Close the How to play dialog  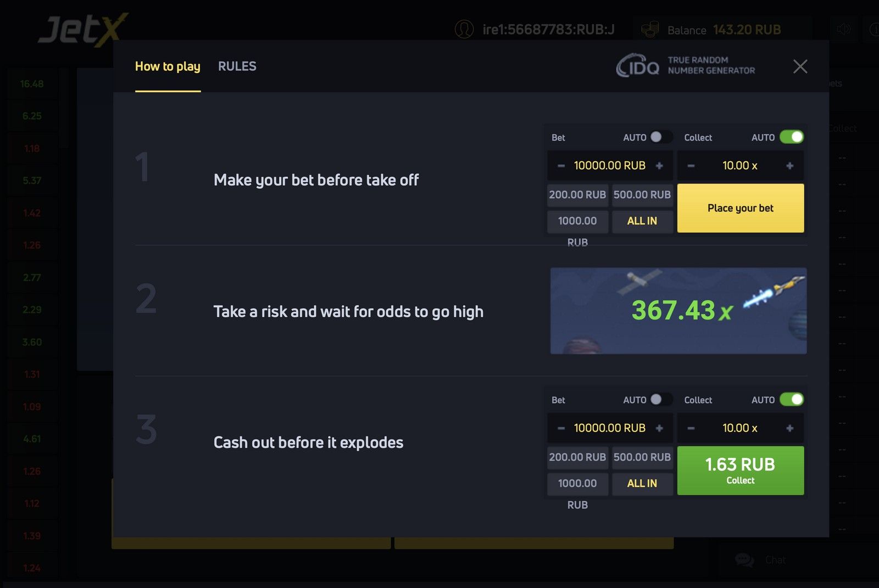(800, 66)
